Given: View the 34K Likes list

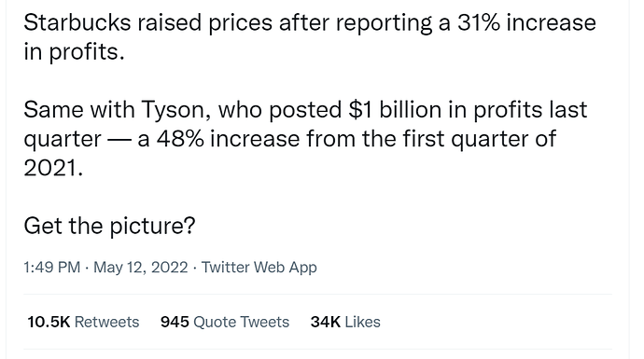Looking at the screenshot, I should click(x=345, y=322).
